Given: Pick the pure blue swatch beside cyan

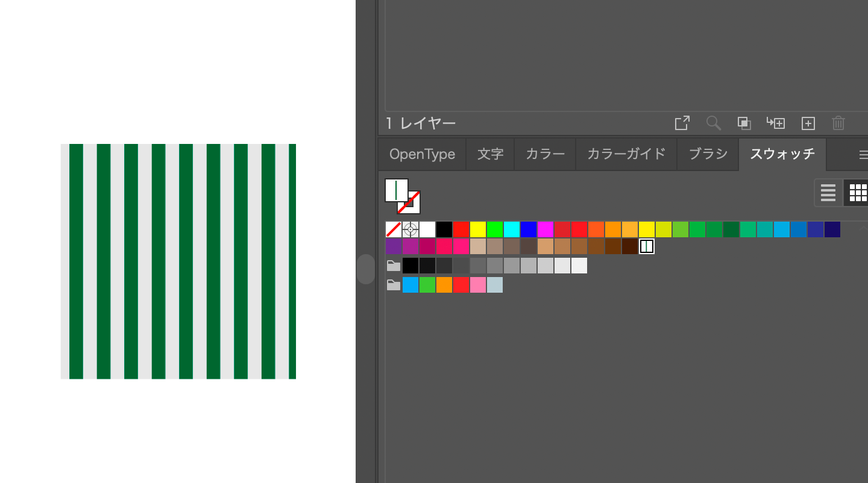Looking at the screenshot, I should tap(528, 229).
